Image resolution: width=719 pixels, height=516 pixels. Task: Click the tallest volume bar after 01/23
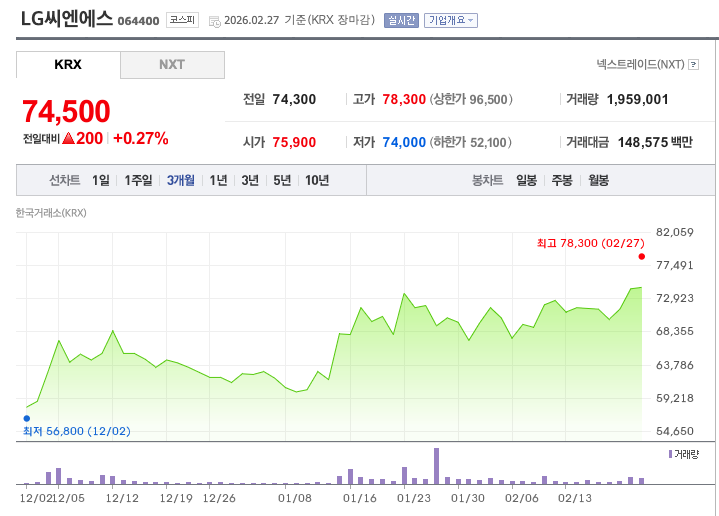pos(436,466)
